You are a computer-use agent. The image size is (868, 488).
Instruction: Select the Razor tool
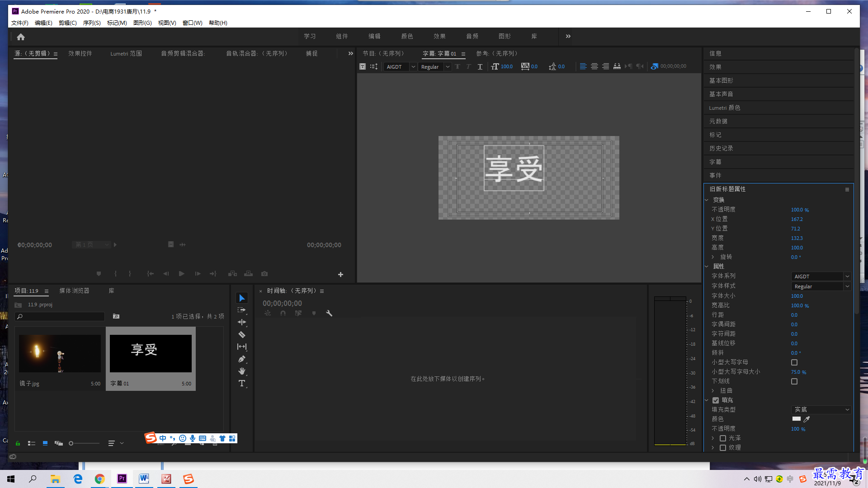point(242,334)
